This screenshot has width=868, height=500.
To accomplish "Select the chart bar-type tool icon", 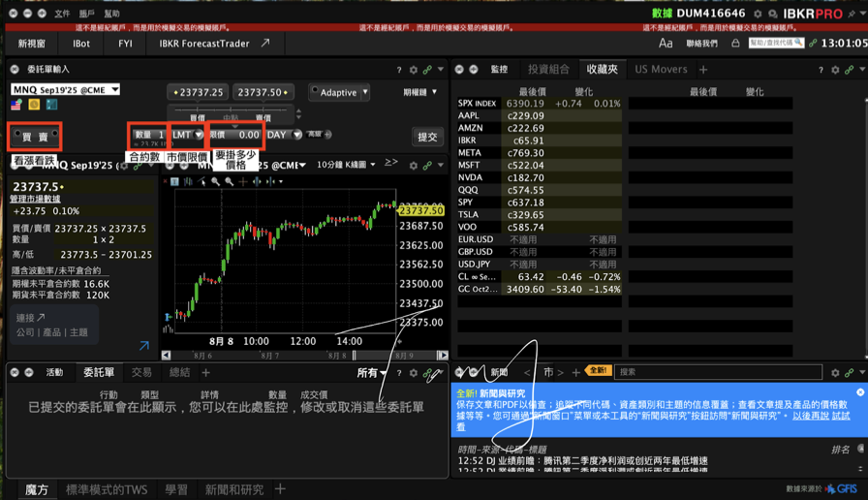I will pos(188,181).
